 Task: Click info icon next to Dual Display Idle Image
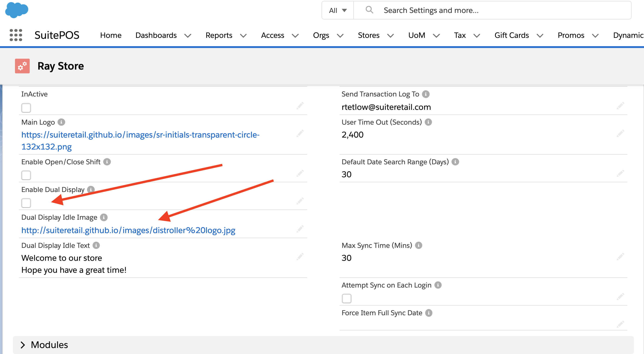pyautogui.click(x=104, y=217)
